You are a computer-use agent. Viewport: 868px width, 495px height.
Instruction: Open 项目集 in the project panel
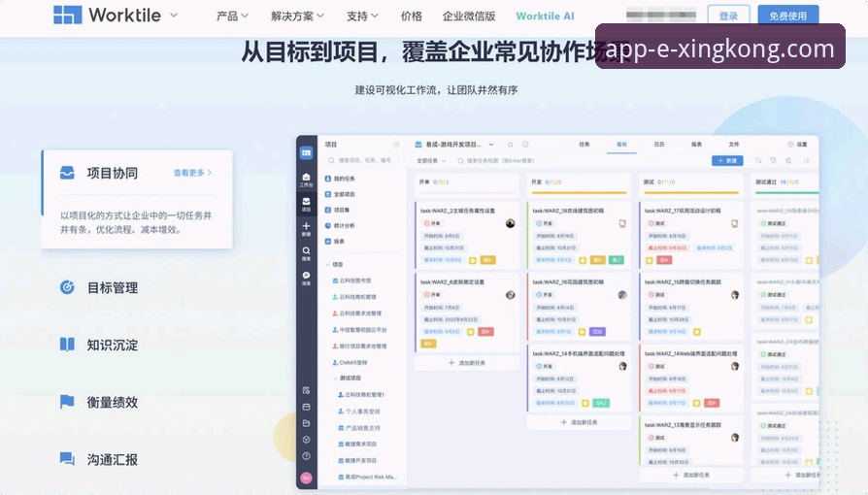pyautogui.click(x=337, y=210)
